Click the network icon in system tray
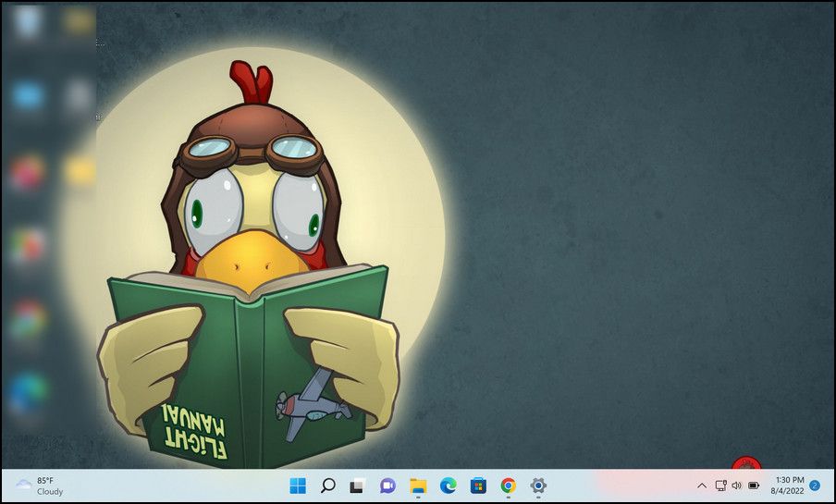Image resolution: width=836 pixels, height=504 pixels. [720, 486]
